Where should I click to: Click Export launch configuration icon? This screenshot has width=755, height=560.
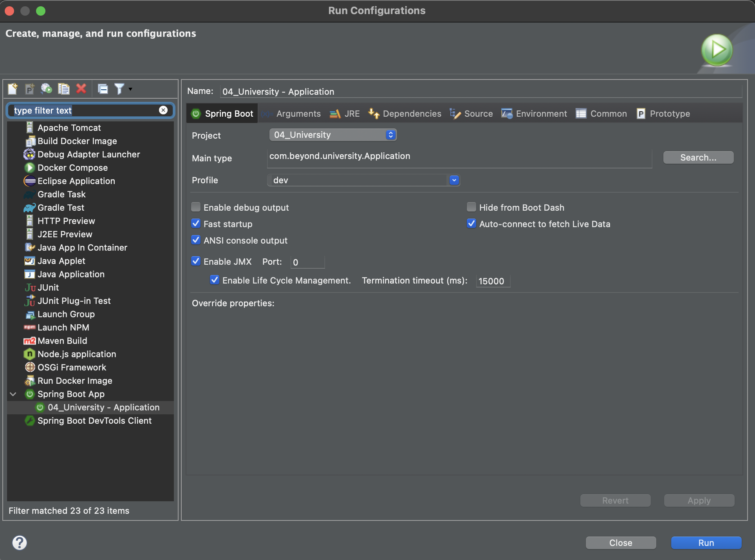pos(47,89)
